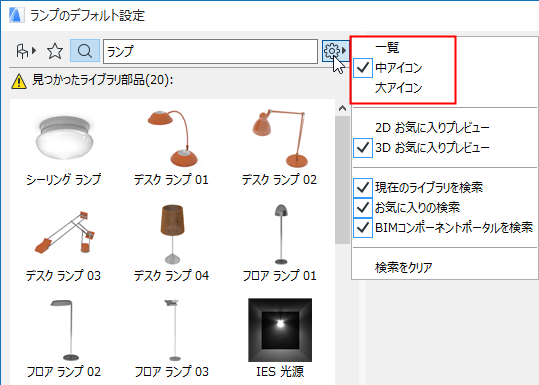This screenshot has height=385, width=539.
Task: Show favorites with the star icon
Action: [x=55, y=51]
